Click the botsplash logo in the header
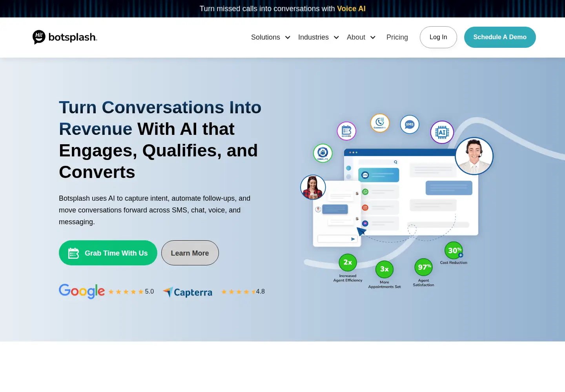This screenshot has width=565, height=392. pos(65,37)
